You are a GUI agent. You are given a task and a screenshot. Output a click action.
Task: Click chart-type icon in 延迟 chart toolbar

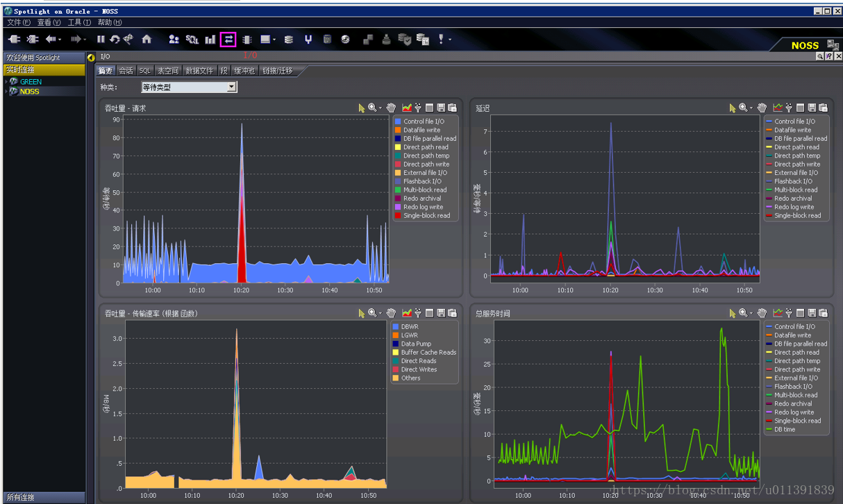tap(778, 108)
